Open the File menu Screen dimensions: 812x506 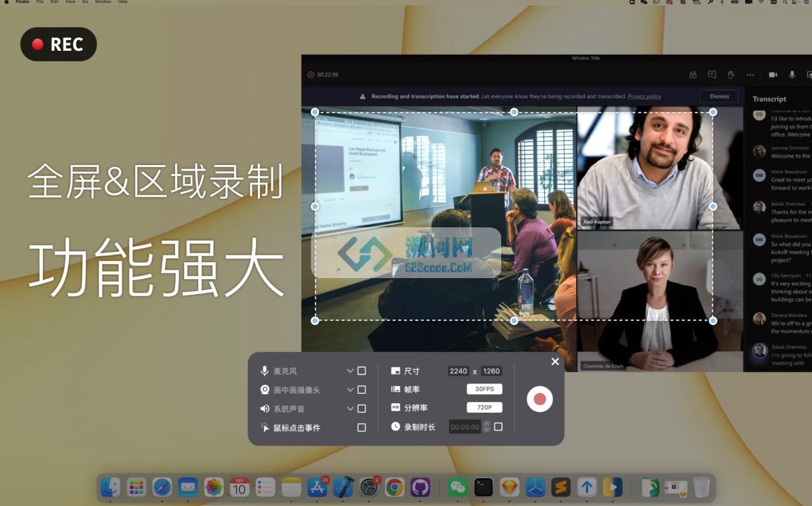(40, 3)
